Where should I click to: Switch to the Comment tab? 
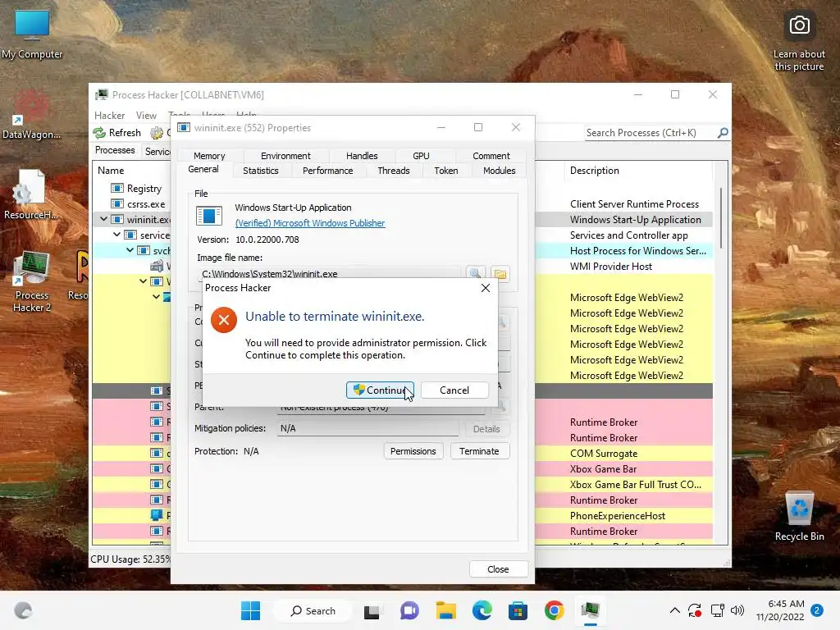491,156
